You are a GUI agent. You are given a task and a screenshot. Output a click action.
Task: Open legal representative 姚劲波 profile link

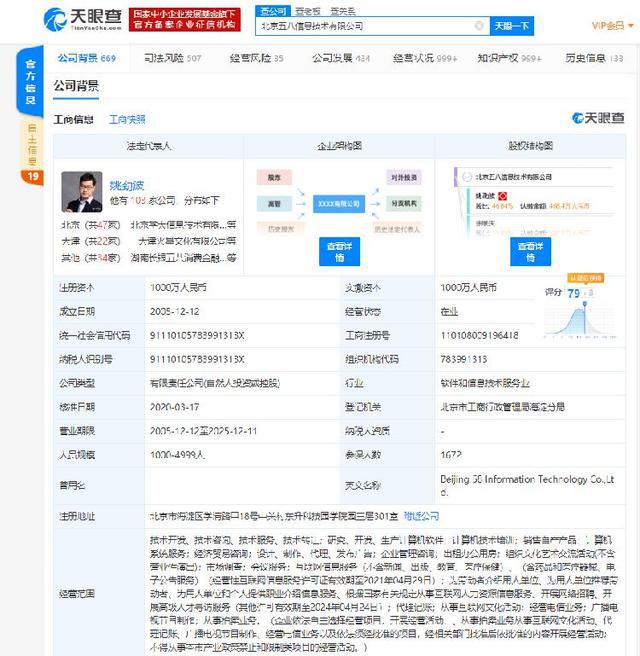pyautogui.click(x=127, y=185)
